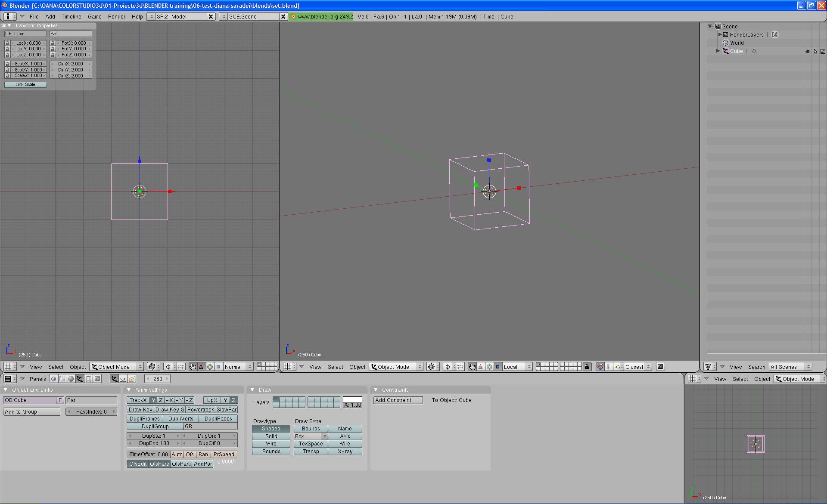Enable X-ray draw extra option
The image size is (827, 504).
(x=345, y=451)
